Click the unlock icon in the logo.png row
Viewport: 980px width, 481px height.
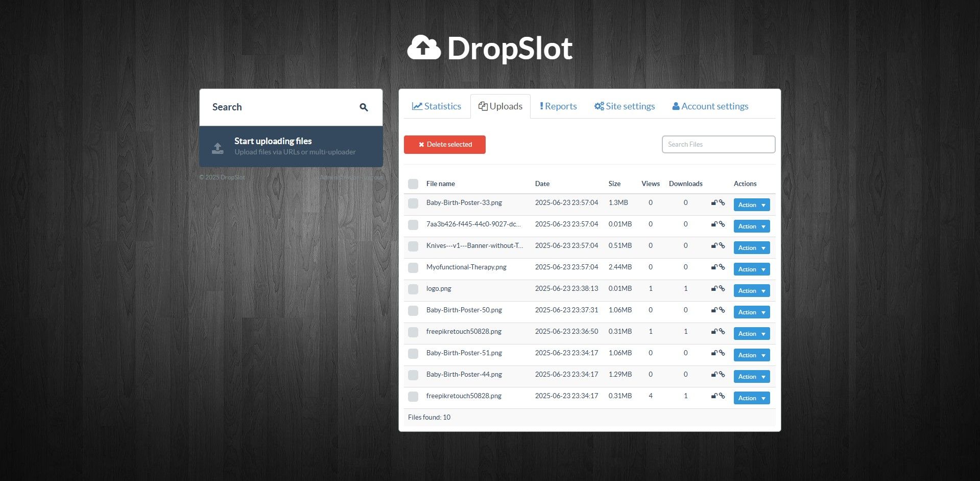tap(714, 289)
